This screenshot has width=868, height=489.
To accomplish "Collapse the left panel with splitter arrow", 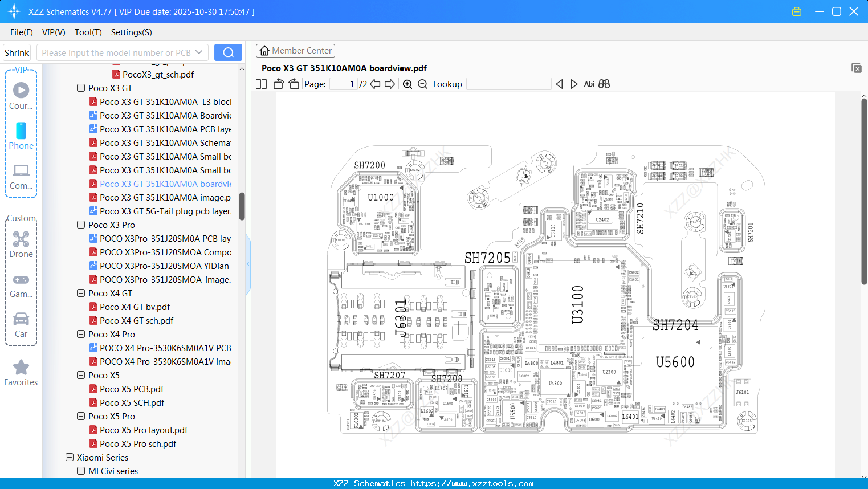I will [x=248, y=263].
